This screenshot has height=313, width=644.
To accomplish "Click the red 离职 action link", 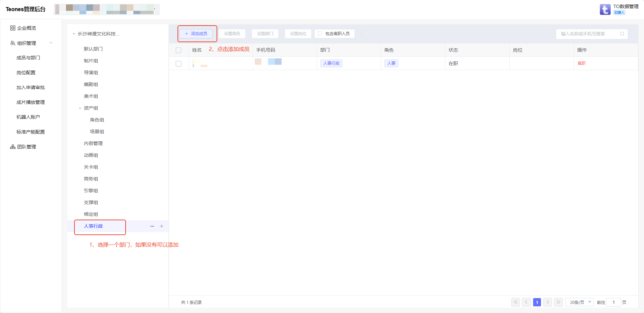I will click(x=581, y=63).
